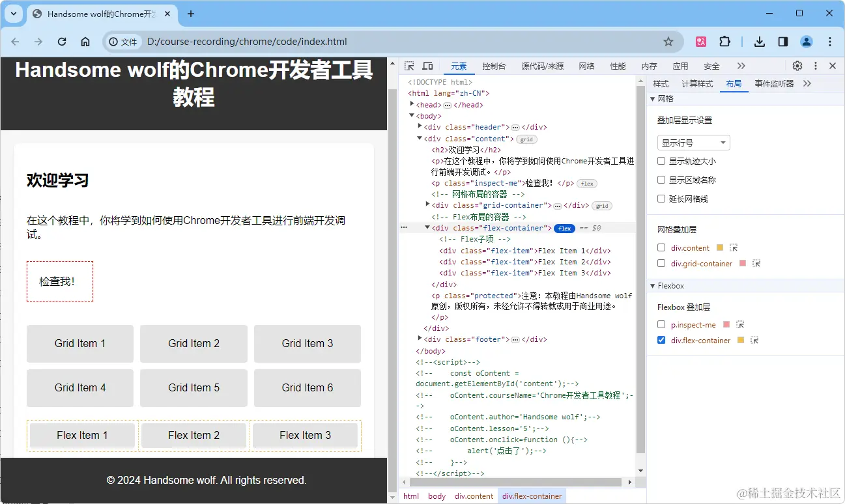
Task: Expand the div class footer node
Action: point(420,339)
